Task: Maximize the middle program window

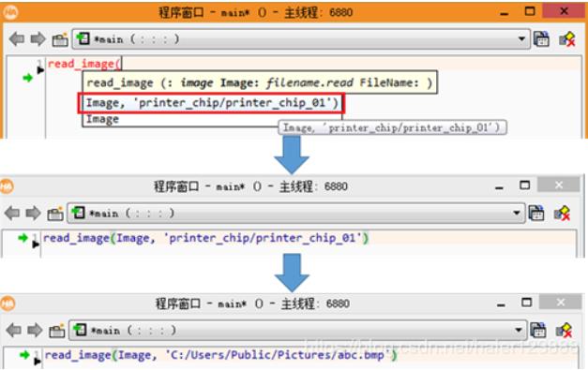Action: point(525,185)
